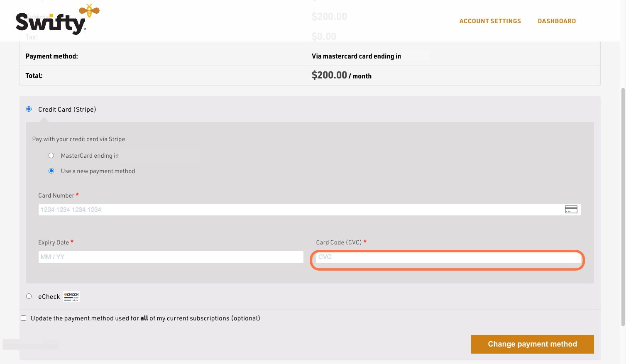
Task: Choose the saved MasterCard ending in option
Action: [x=51, y=156]
